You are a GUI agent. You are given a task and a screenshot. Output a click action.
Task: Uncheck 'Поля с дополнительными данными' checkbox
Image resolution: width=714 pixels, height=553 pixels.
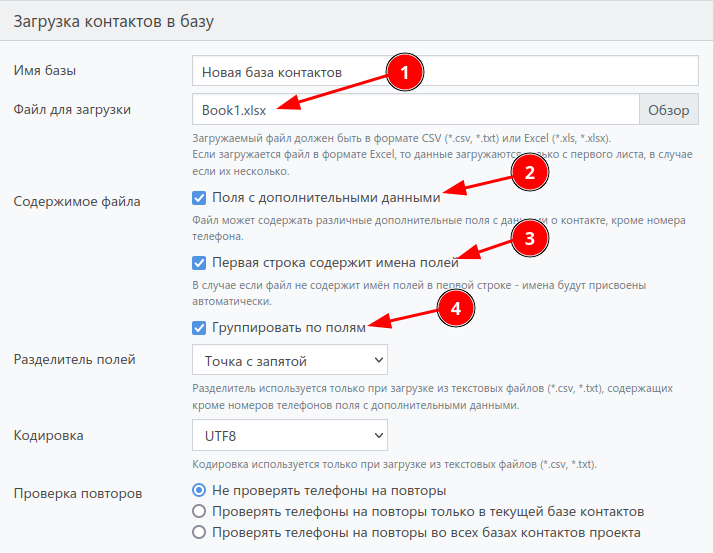pyautogui.click(x=199, y=198)
